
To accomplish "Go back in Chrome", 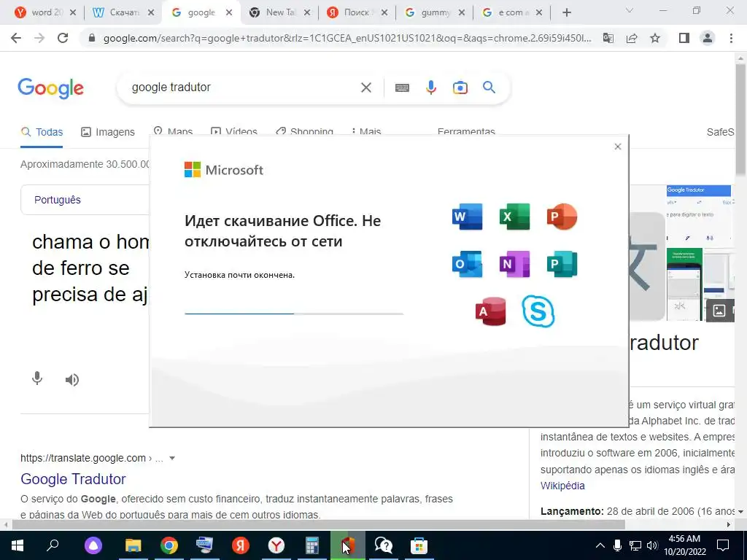I will pyautogui.click(x=16, y=38).
